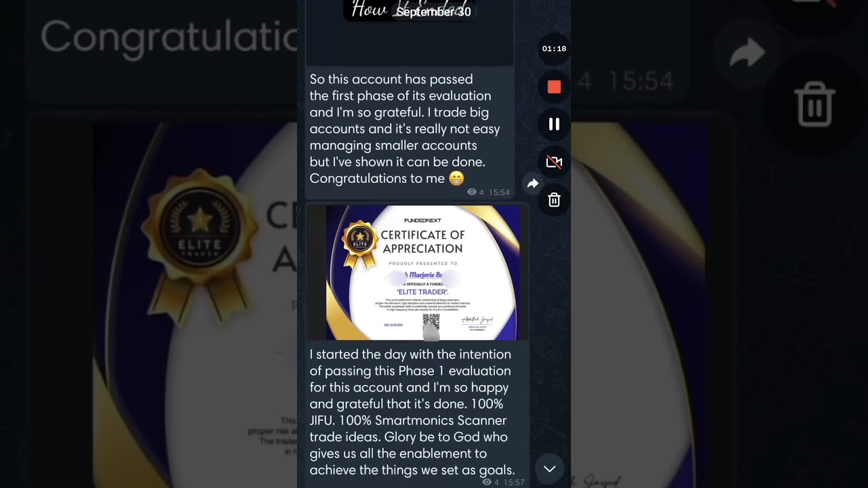Image resolution: width=868 pixels, height=488 pixels.
Task: Click the large blurred forward arrow at right
Action: 747,53
